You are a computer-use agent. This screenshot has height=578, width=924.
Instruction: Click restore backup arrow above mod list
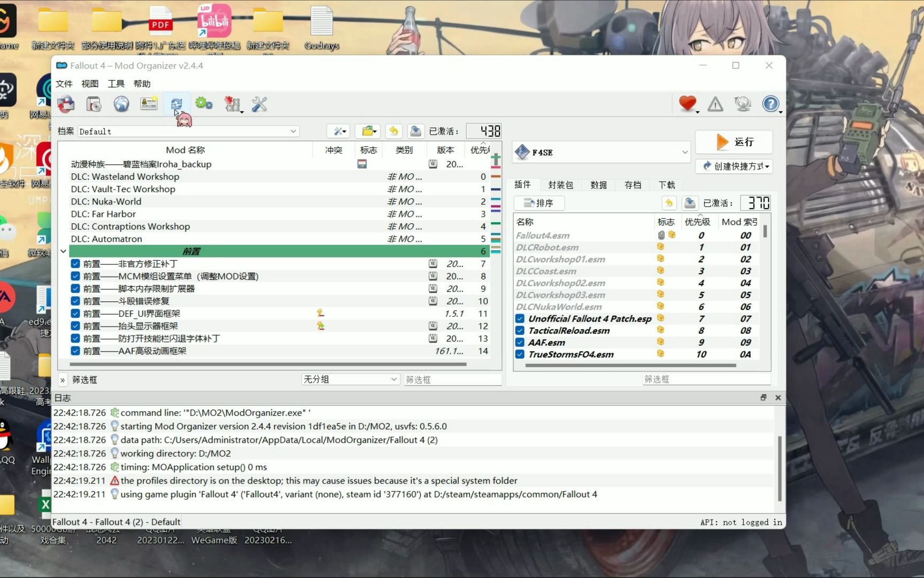(394, 131)
